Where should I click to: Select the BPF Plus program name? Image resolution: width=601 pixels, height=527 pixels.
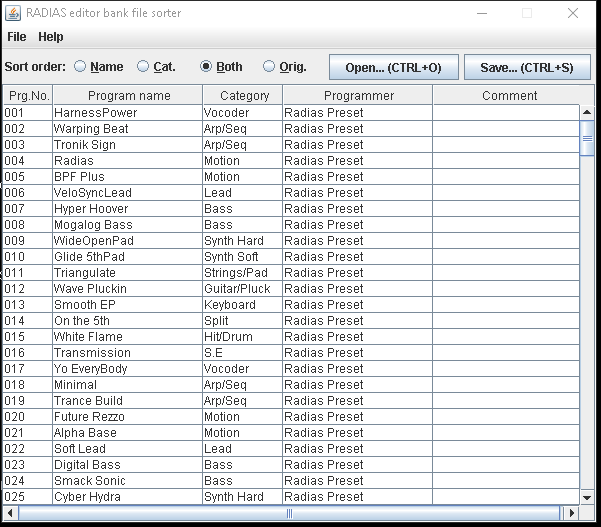coord(127,177)
